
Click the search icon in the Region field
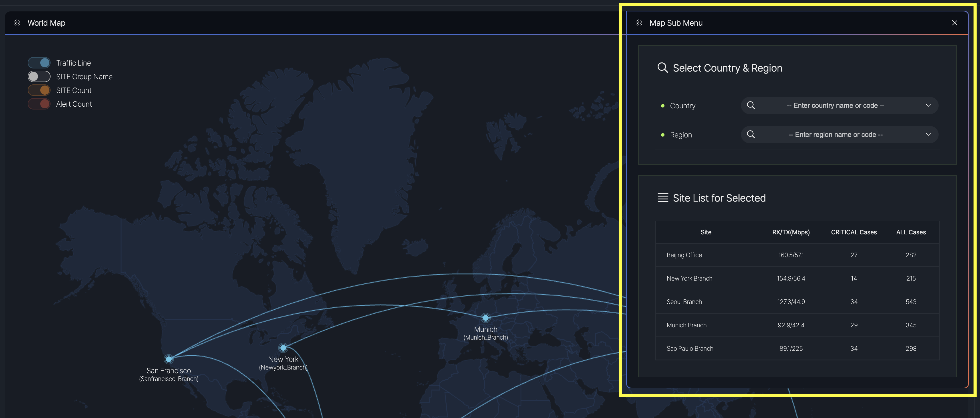(751, 135)
